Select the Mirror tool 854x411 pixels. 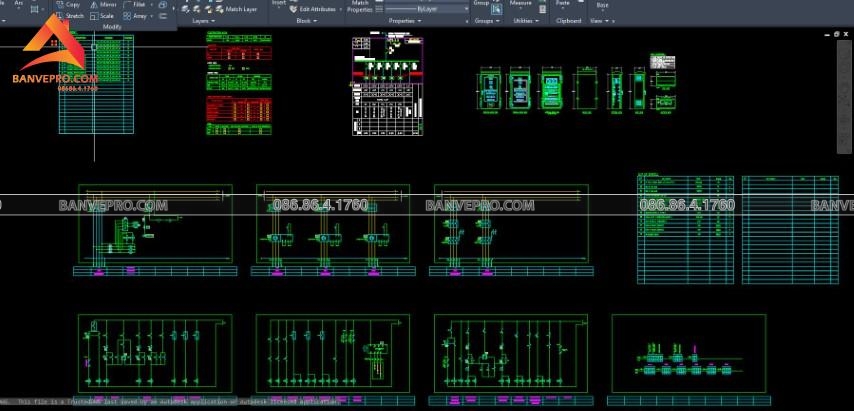pos(103,4)
